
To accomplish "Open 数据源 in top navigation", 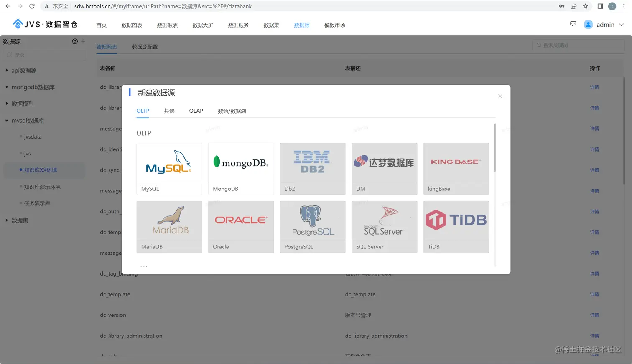I will (302, 25).
